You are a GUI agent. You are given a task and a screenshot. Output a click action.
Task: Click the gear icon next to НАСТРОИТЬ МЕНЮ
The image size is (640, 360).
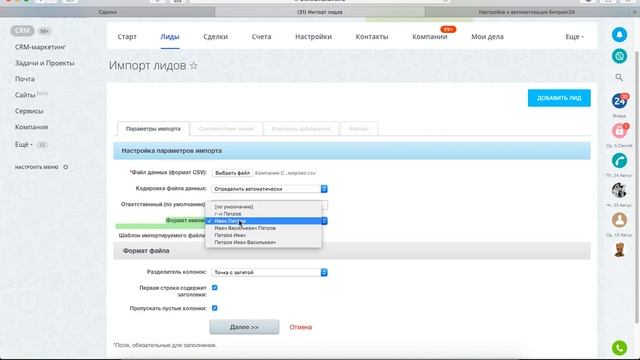coord(66,167)
